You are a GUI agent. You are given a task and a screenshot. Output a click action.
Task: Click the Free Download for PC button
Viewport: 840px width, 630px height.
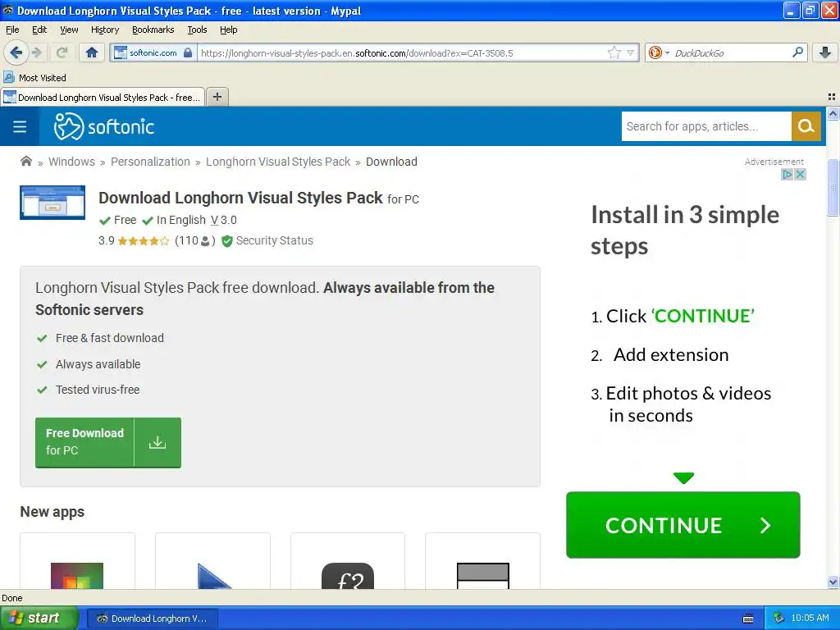[x=108, y=442]
